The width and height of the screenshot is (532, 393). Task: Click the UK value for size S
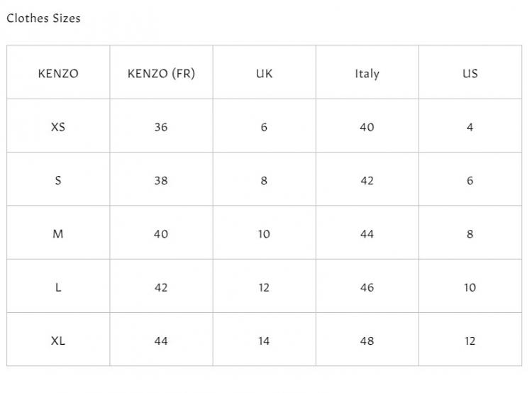[264, 180]
